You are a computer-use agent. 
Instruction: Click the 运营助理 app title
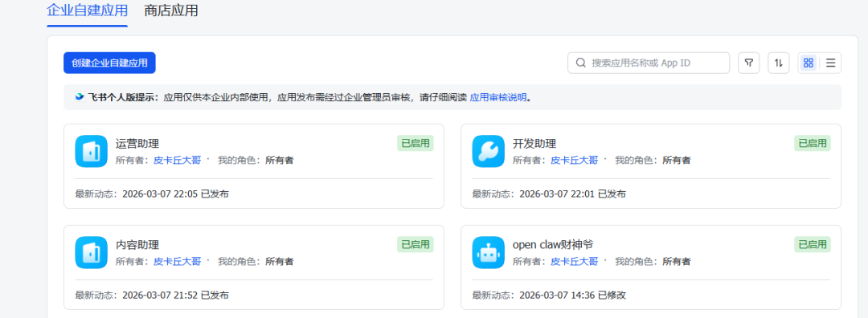(x=137, y=144)
